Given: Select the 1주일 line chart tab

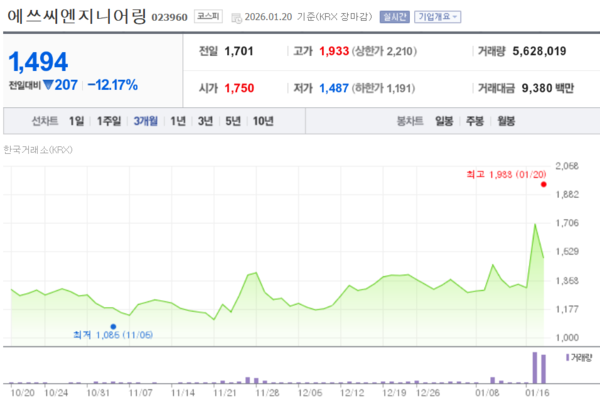Looking at the screenshot, I should [x=109, y=121].
